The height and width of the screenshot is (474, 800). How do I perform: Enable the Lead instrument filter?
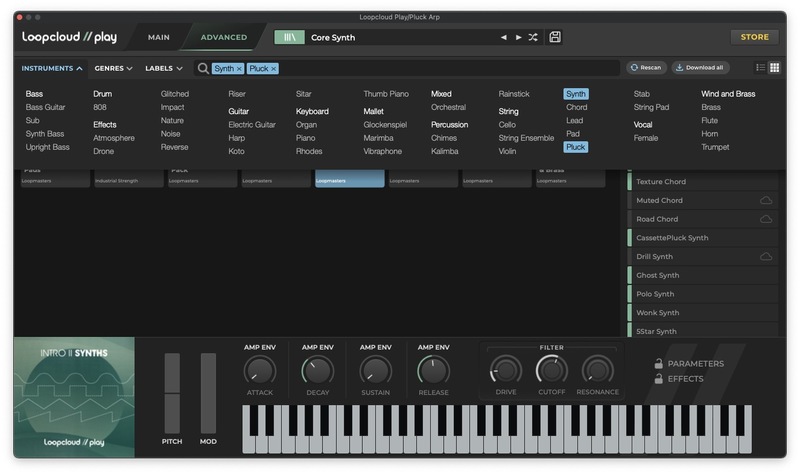point(574,120)
